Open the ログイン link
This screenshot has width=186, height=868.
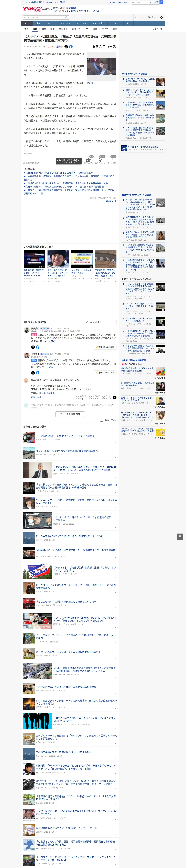tap(57, 11)
